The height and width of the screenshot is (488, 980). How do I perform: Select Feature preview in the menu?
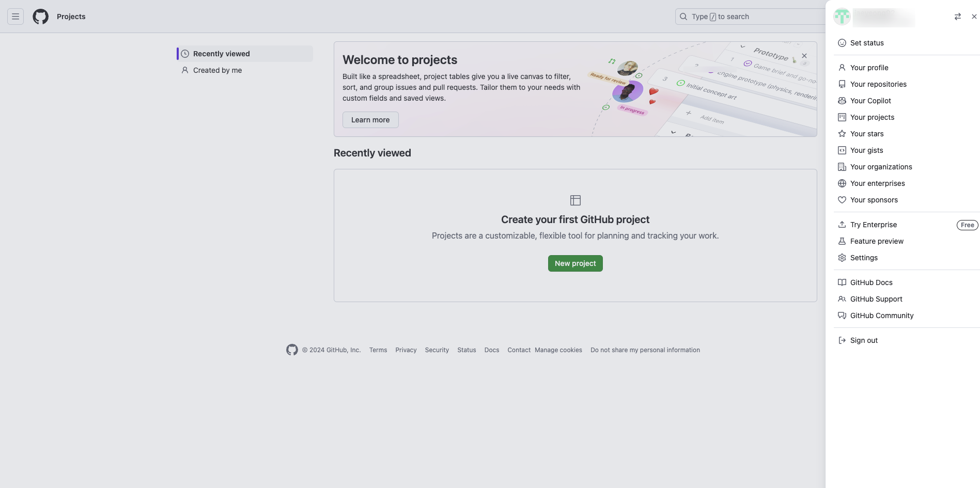pos(876,241)
